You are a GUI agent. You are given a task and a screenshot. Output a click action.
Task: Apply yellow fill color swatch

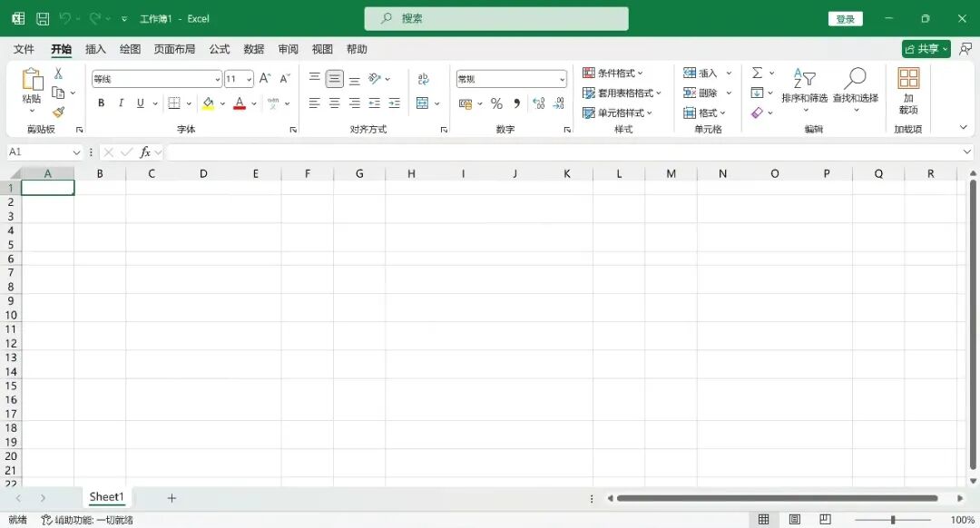click(x=208, y=103)
